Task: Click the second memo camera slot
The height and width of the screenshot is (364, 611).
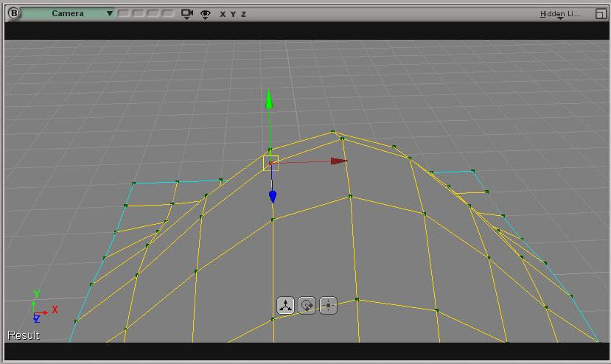Action: [139, 13]
